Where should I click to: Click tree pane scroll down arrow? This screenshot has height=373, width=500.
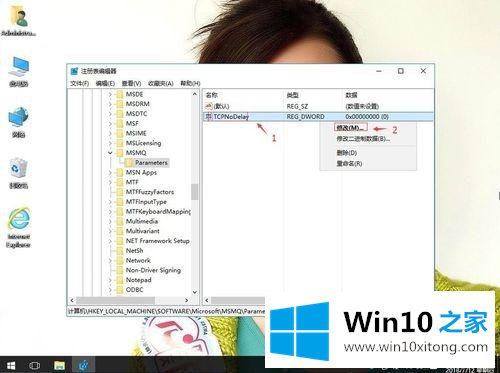[x=195, y=292]
